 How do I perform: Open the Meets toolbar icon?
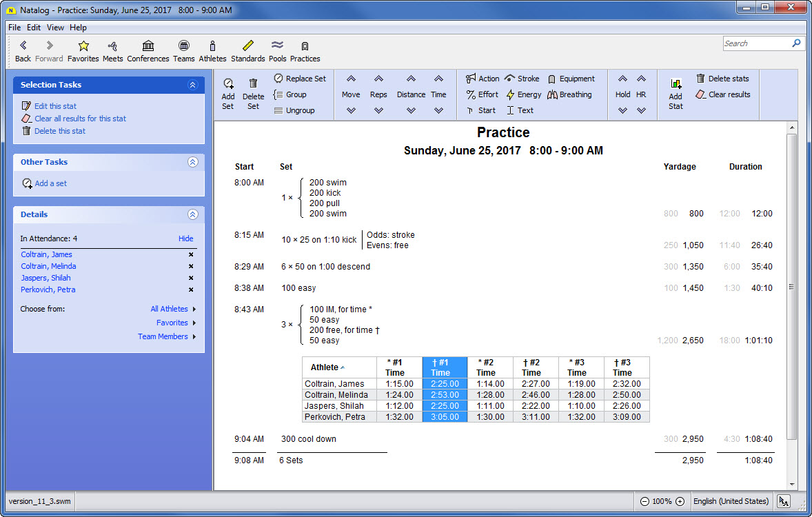pos(112,46)
